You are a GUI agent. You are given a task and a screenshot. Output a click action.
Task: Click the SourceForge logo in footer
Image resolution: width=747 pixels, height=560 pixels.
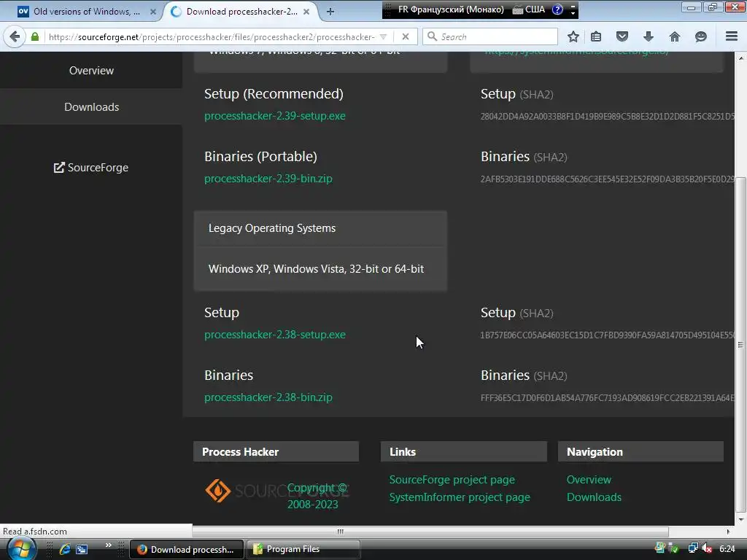(276, 491)
